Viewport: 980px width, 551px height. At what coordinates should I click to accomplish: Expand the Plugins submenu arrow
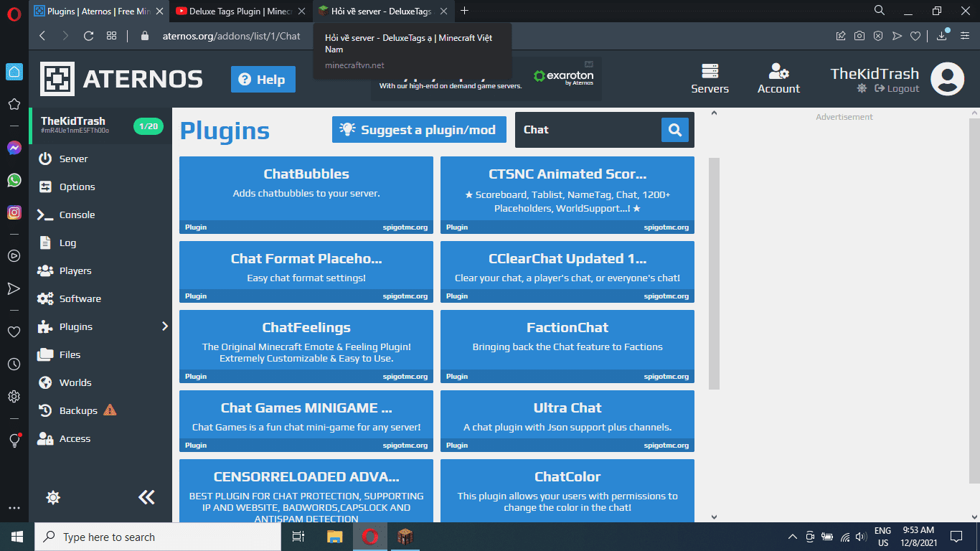pos(165,326)
